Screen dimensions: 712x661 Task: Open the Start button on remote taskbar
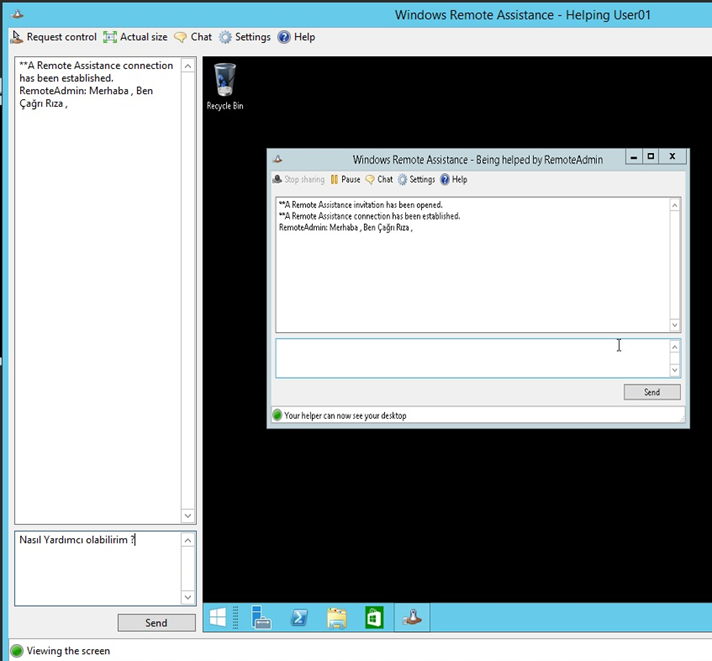click(218, 618)
